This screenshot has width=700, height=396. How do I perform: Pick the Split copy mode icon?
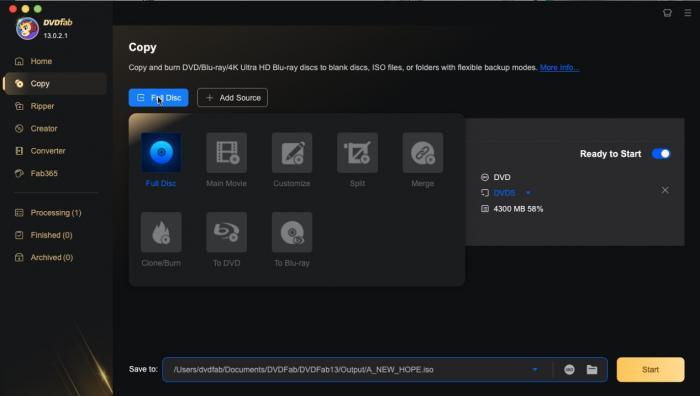coord(358,153)
